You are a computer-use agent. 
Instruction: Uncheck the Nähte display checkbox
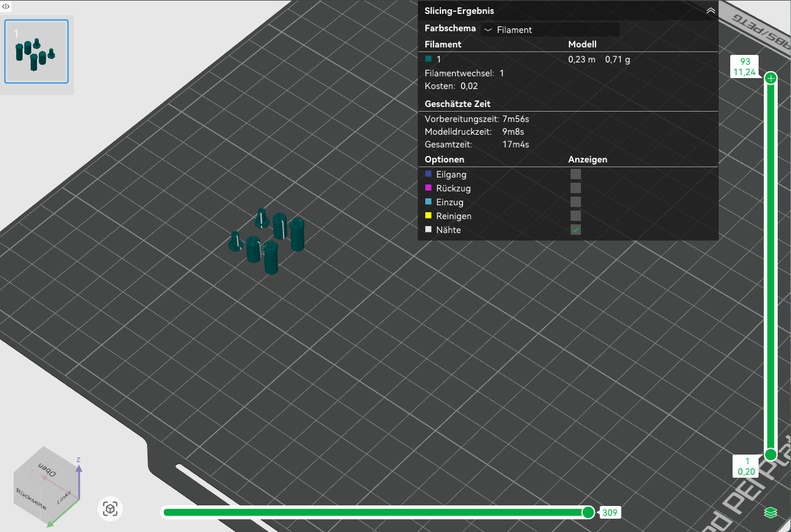[x=576, y=230]
